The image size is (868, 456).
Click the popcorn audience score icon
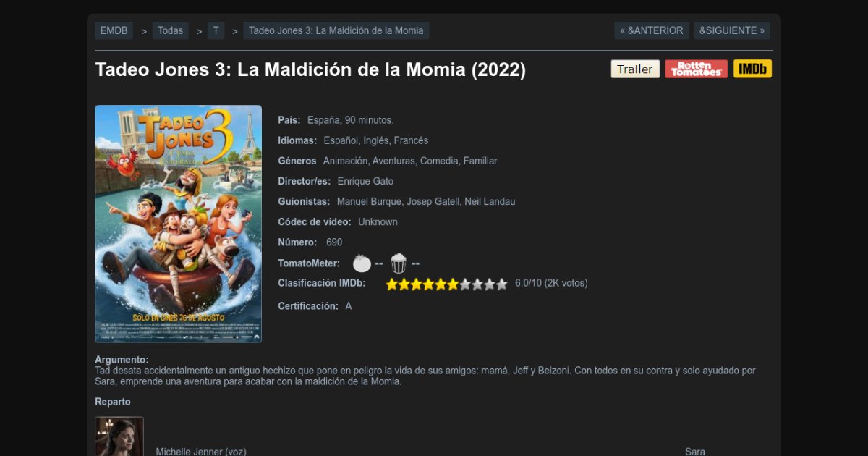[x=399, y=263]
